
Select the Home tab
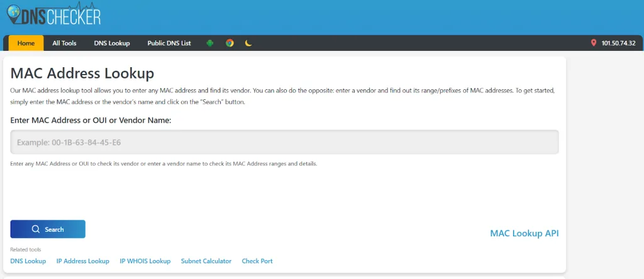click(x=26, y=43)
